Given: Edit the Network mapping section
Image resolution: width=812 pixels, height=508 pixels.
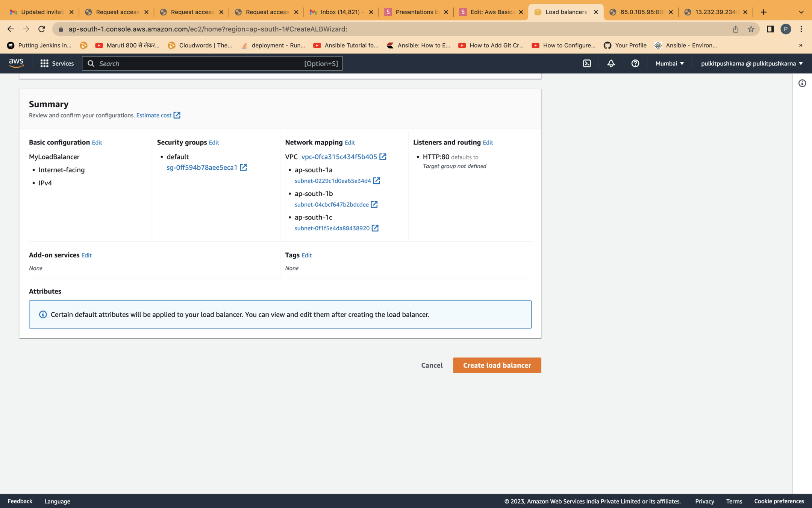Looking at the screenshot, I should coord(350,143).
